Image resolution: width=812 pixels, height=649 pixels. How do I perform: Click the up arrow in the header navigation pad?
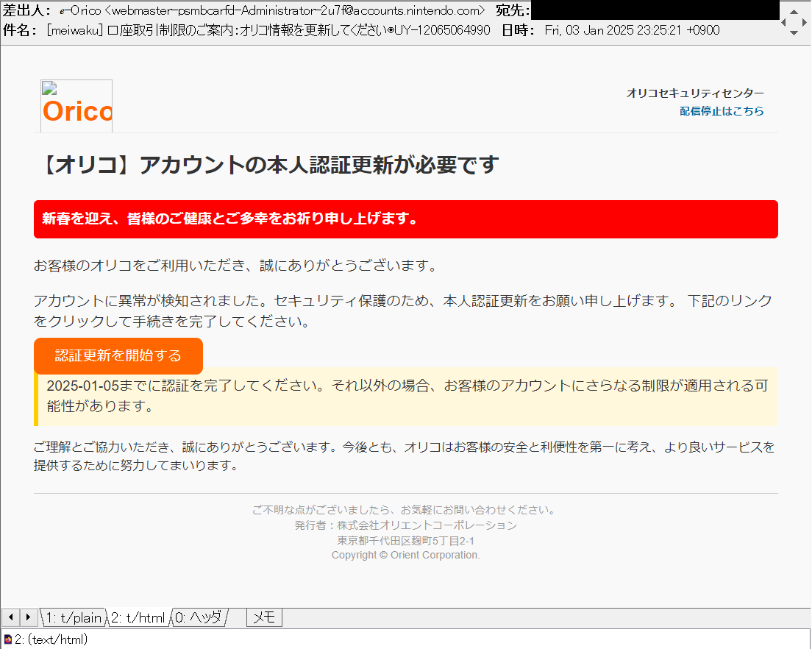click(x=794, y=11)
